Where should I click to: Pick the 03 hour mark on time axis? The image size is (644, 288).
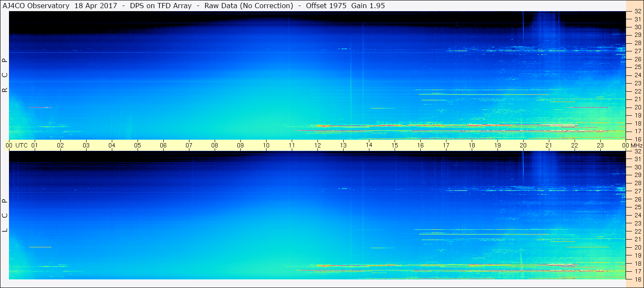(86, 145)
